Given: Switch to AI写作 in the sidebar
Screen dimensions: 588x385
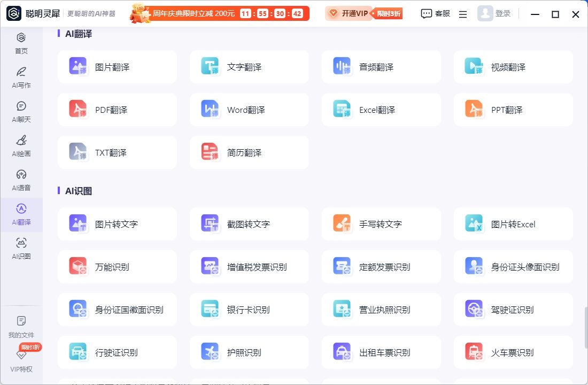Looking at the screenshot, I should (21, 78).
